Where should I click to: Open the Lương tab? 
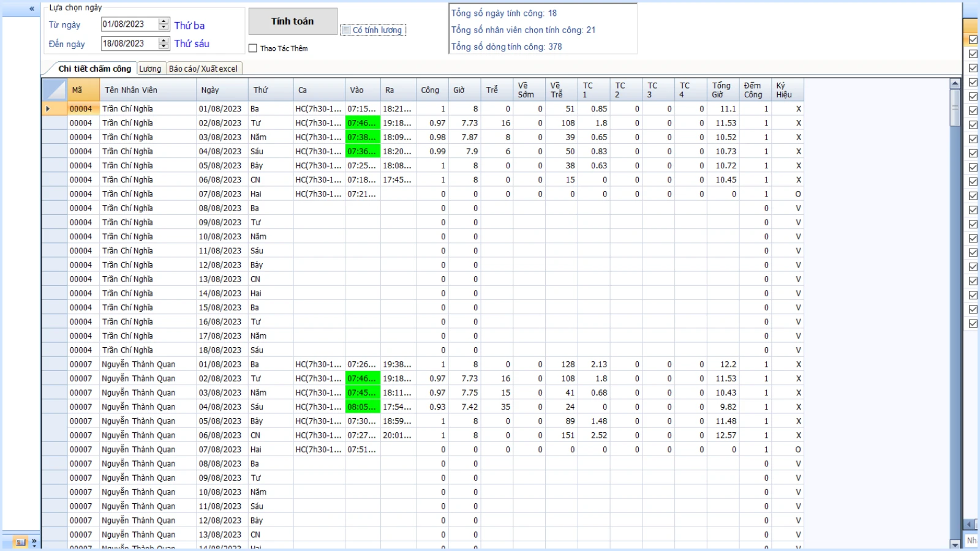click(150, 69)
